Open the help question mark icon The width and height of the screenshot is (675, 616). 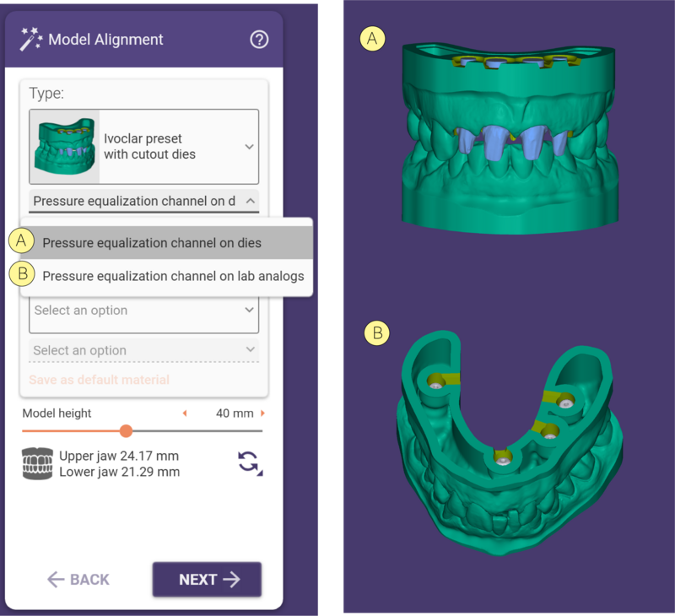click(259, 40)
